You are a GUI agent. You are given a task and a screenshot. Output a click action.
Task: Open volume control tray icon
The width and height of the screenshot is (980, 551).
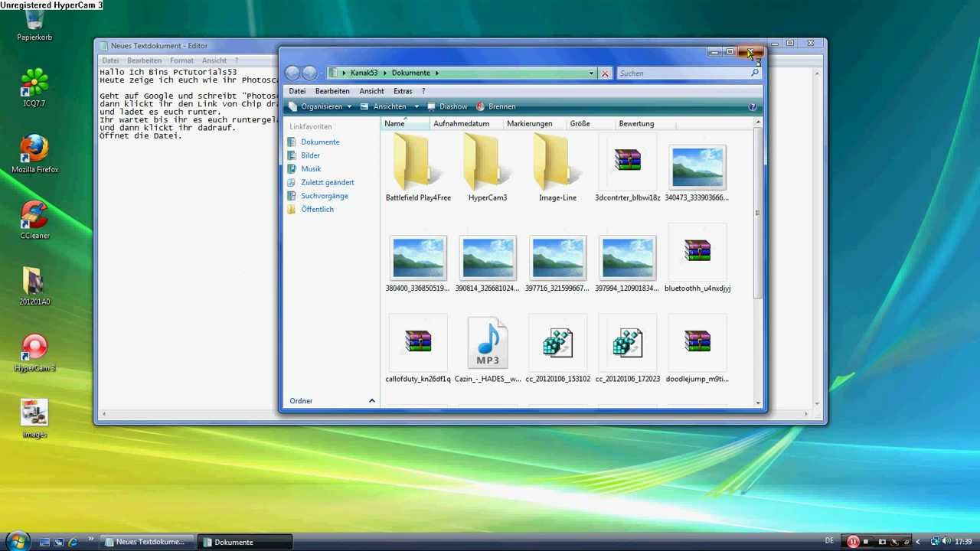click(947, 542)
